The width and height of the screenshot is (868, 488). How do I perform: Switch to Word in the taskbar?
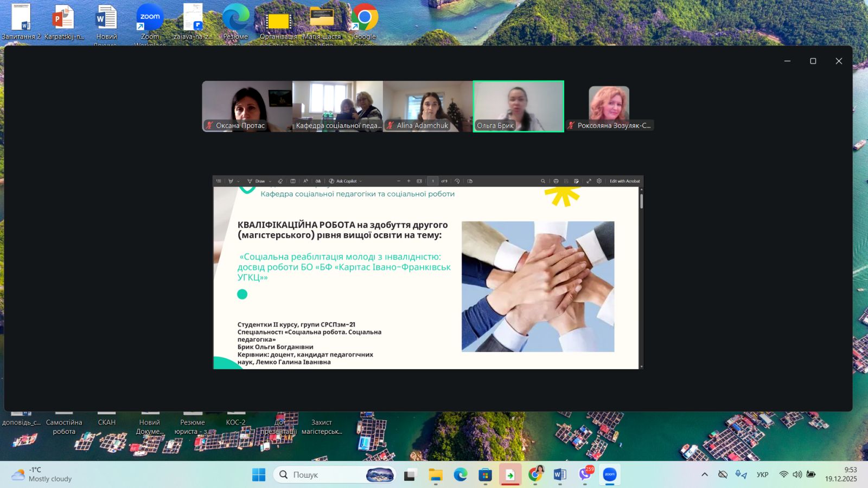coord(560,474)
